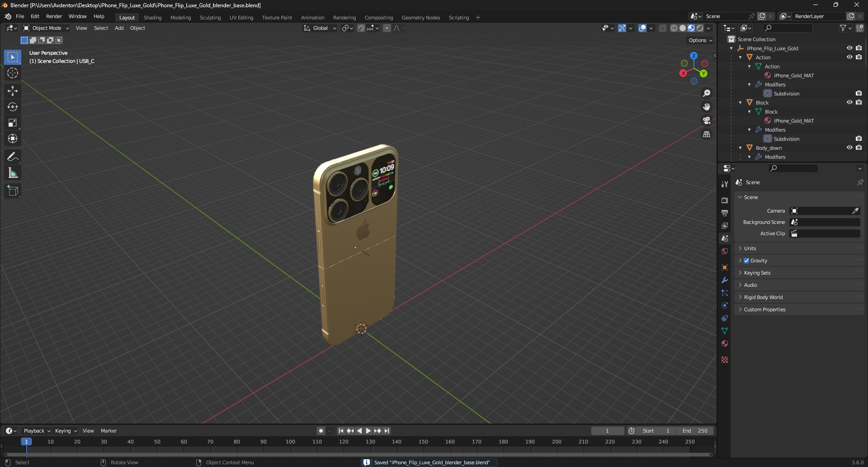Open the viewport Add menu
868x467 pixels.
click(x=119, y=28)
